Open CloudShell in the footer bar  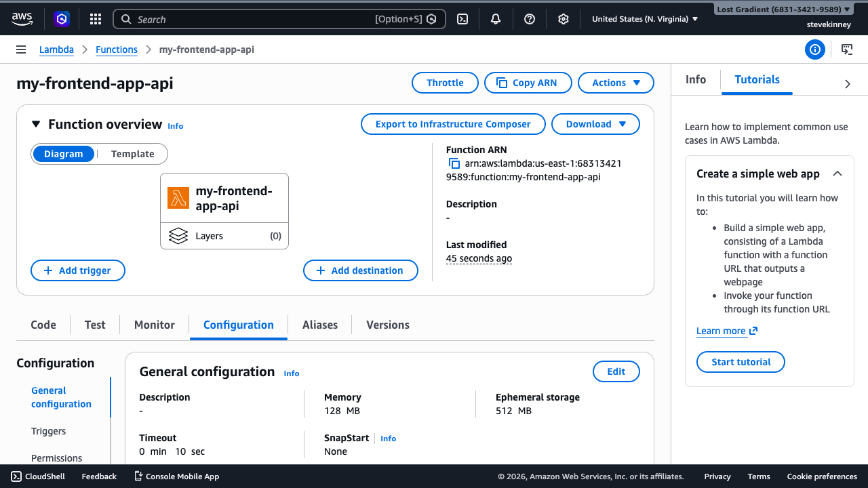(x=38, y=476)
